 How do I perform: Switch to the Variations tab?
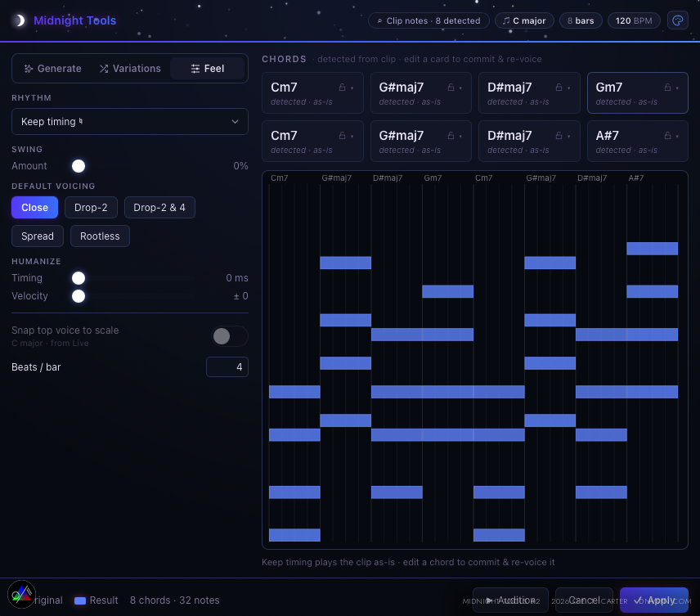pyautogui.click(x=130, y=69)
